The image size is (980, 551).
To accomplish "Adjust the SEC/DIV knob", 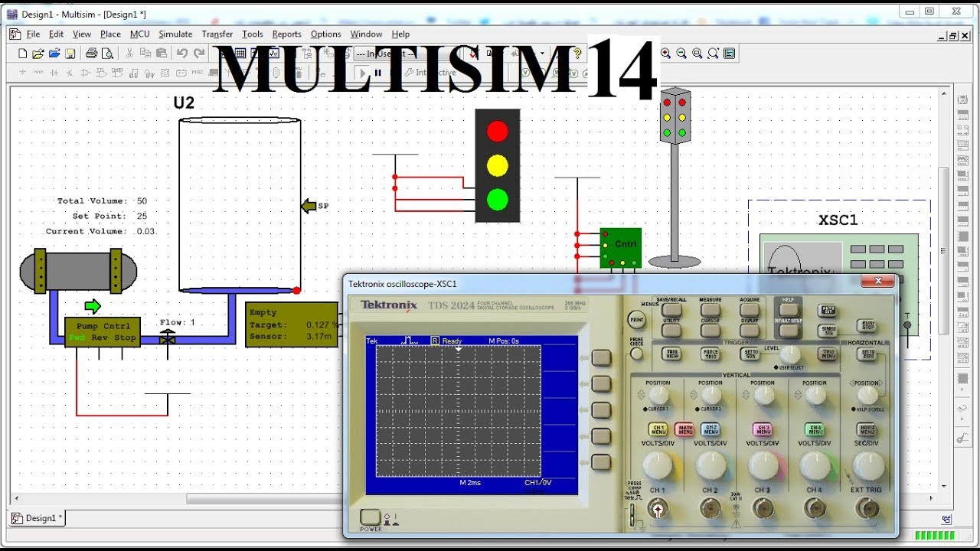I will tap(867, 466).
